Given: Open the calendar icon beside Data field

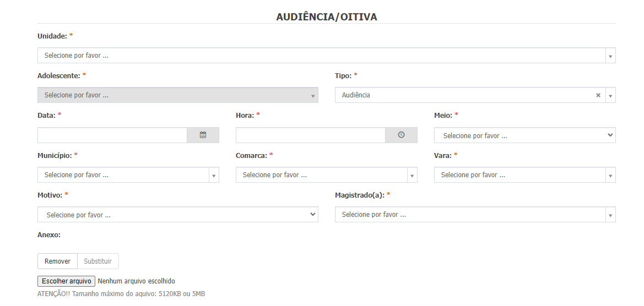Looking at the screenshot, I should pos(203,135).
